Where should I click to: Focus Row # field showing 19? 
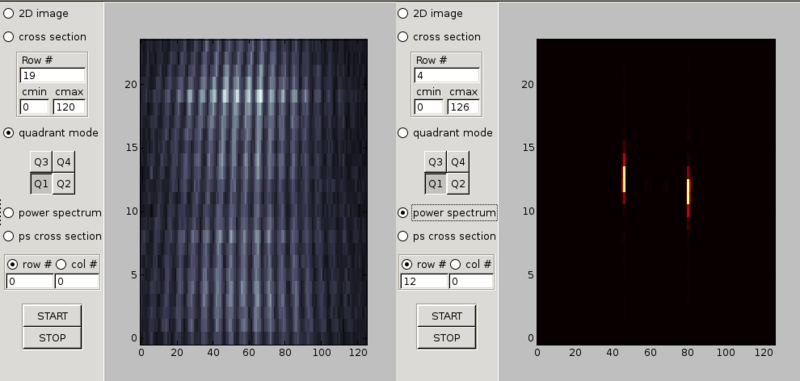point(53,75)
